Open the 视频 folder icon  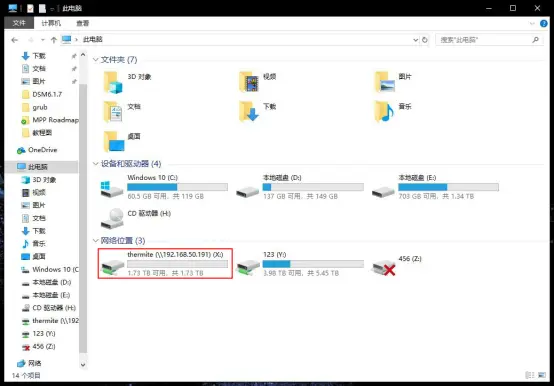point(249,82)
